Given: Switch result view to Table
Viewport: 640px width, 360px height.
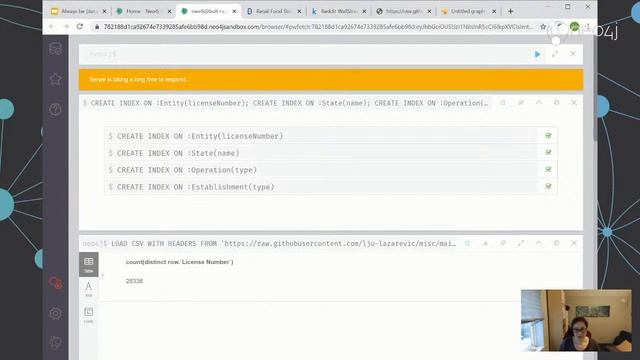Looking at the screenshot, I should coord(89,264).
